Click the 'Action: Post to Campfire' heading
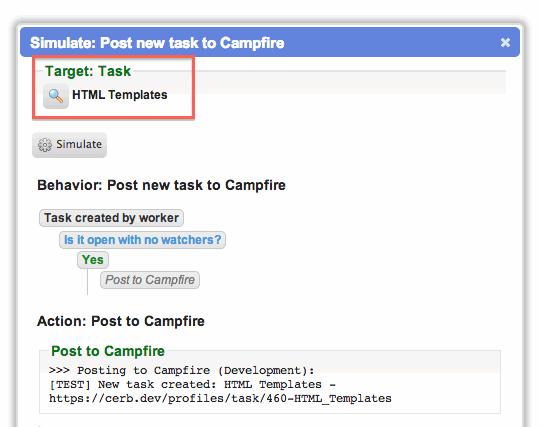Viewport: 541px width, 427px height. 121,321
